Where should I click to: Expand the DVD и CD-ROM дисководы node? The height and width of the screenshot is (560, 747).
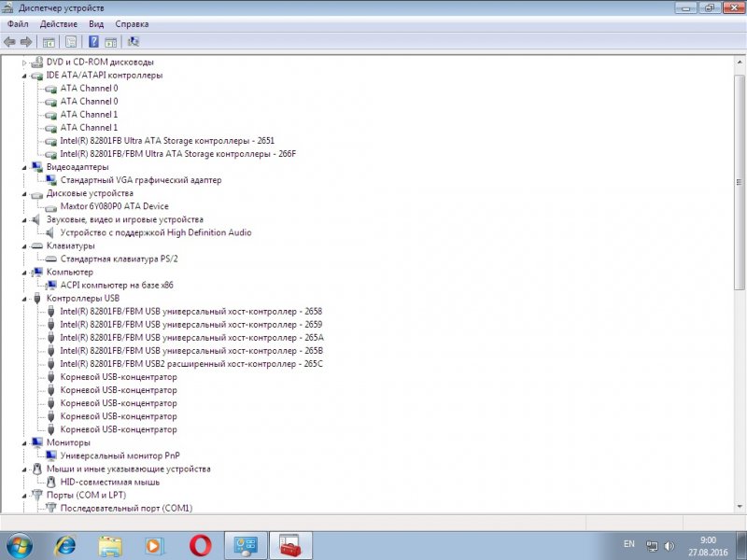(25, 63)
